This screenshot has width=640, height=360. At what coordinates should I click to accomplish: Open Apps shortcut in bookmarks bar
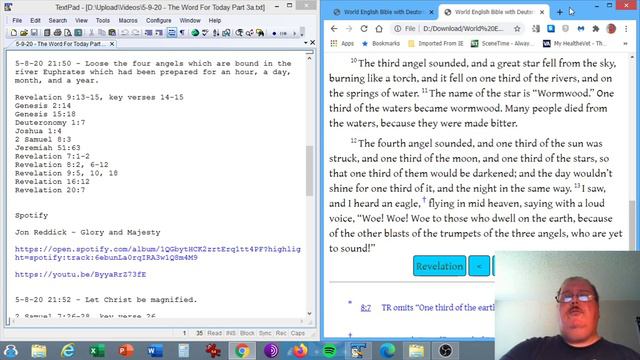click(342, 43)
